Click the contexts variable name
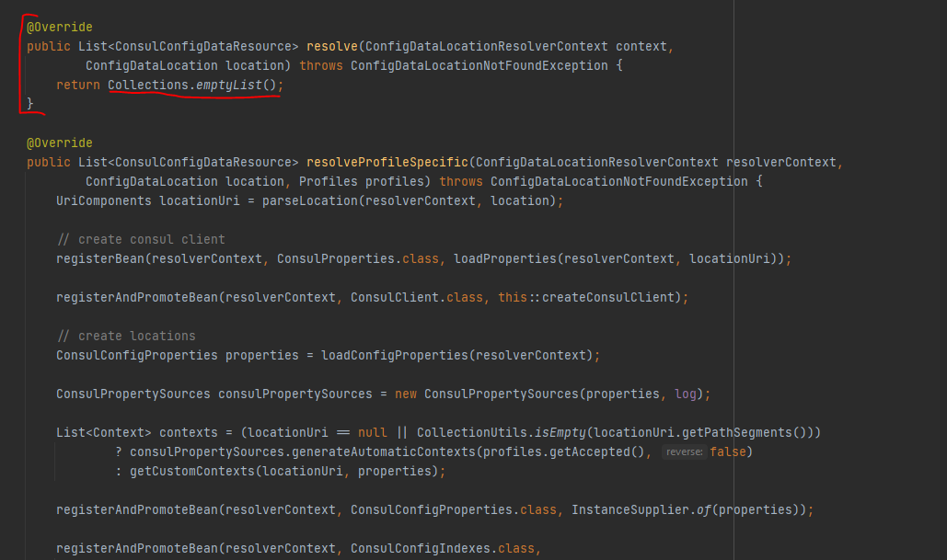Image resolution: width=947 pixels, height=560 pixels. click(x=189, y=433)
